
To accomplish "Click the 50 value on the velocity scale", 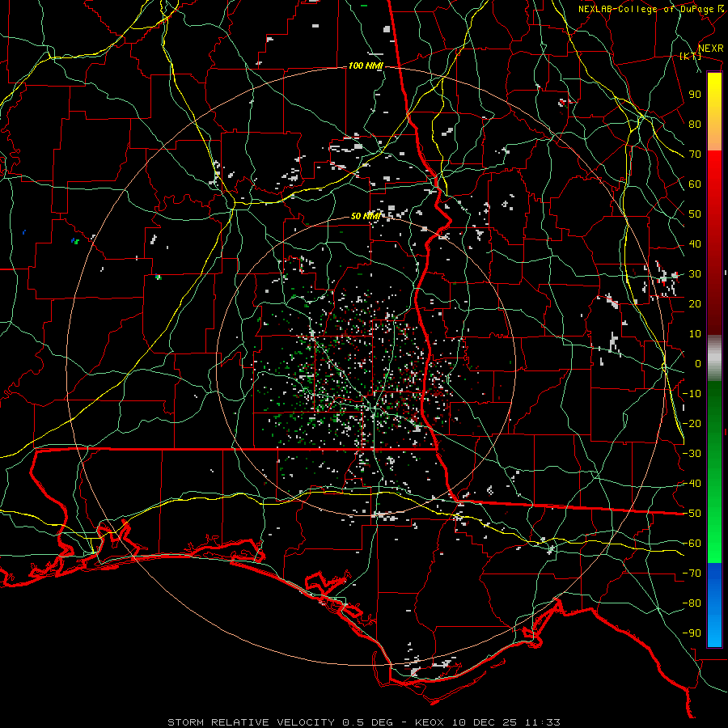I will [695, 214].
